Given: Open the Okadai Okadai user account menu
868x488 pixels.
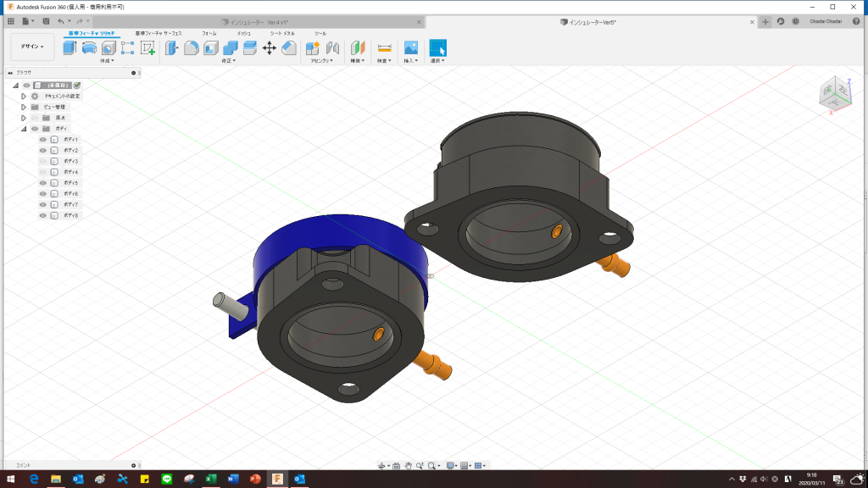Looking at the screenshot, I should (826, 21).
